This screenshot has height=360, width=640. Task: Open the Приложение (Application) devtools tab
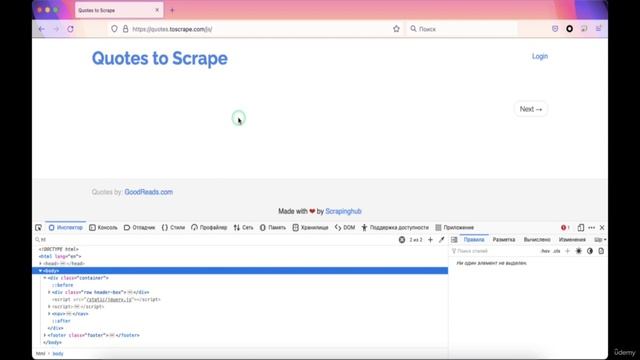454,227
